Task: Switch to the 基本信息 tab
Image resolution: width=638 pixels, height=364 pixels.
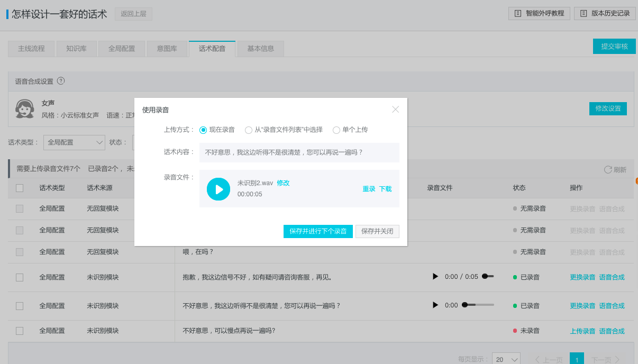Action: [x=261, y=49]
